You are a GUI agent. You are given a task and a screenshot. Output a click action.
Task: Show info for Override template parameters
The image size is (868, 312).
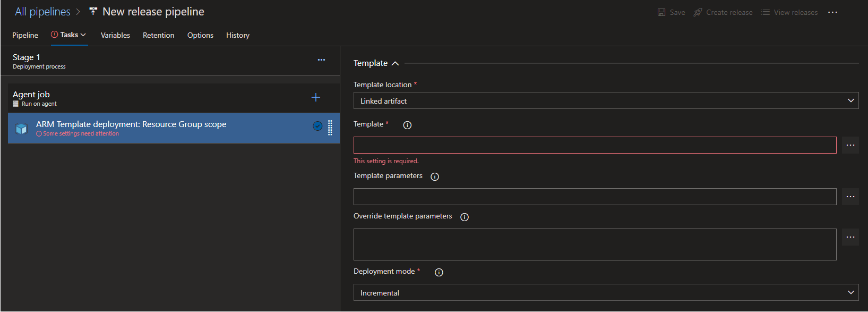click(465, 217)
